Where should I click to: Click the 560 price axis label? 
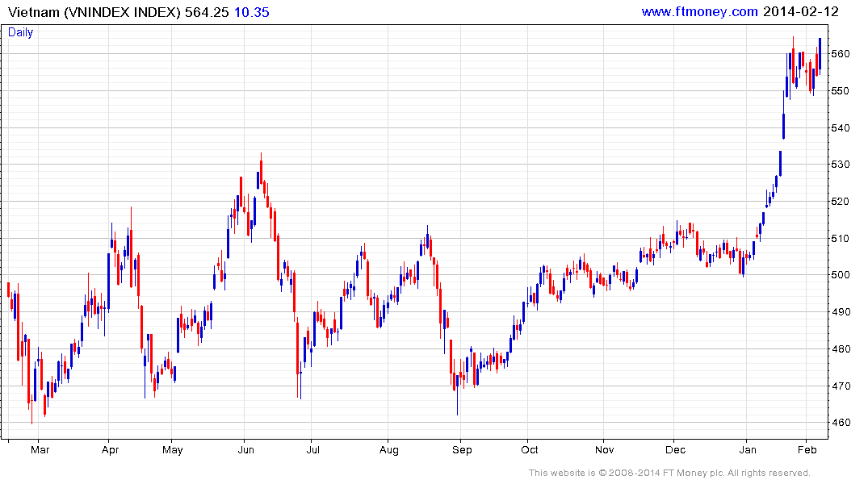pos(841,54)
